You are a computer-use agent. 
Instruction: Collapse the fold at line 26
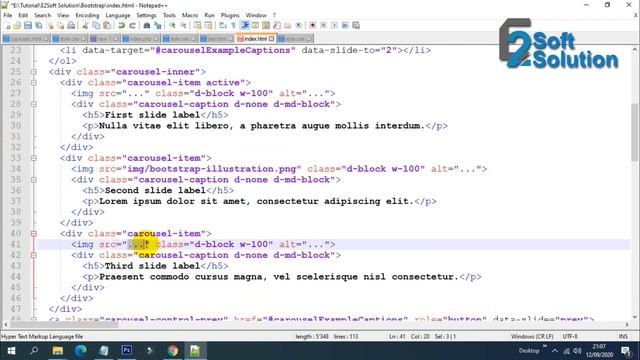click(x=34, y=82)
